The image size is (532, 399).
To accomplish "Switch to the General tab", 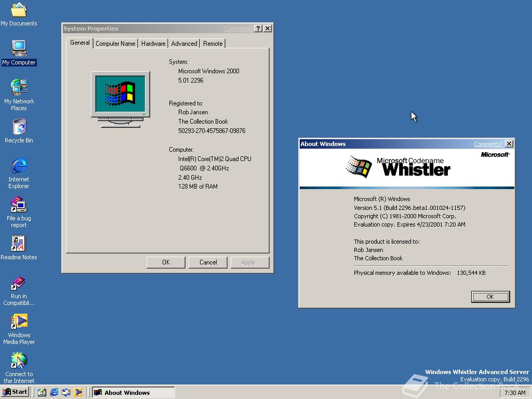I will 79,43.
